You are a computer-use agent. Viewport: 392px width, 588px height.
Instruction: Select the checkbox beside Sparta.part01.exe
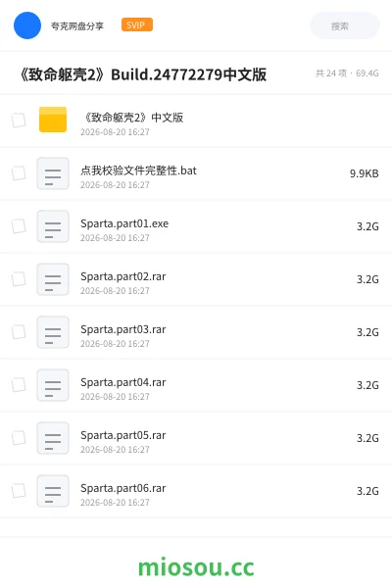pyautogui.click(x=19, y=226)
